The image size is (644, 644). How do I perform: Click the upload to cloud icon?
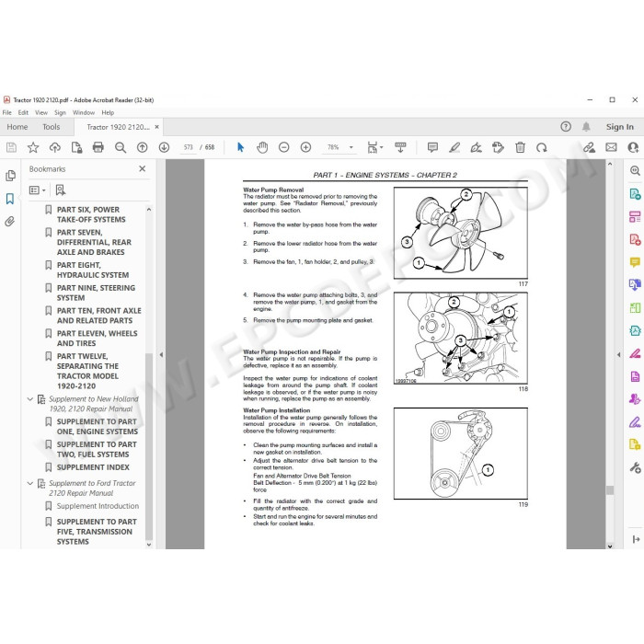pos(54,147)
